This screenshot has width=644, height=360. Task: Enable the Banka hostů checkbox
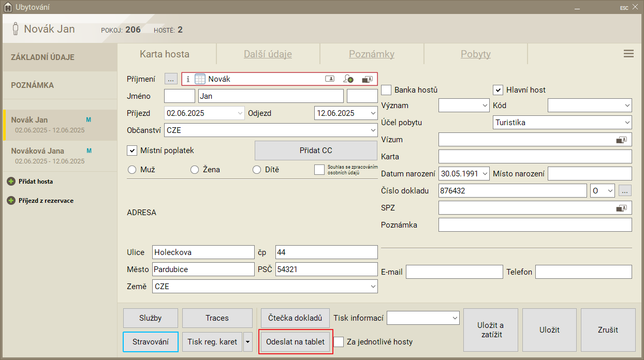[x=386, y=90]
